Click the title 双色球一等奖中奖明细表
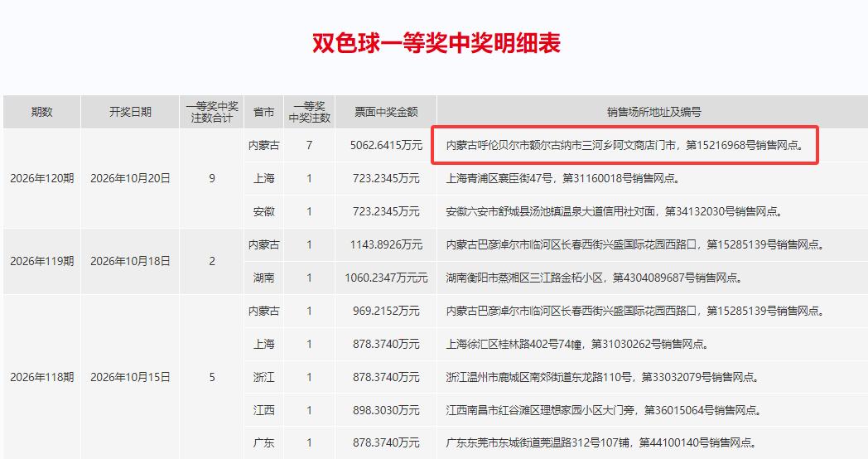The height and width of the screenshot is (459, 868). click(436, 43)
